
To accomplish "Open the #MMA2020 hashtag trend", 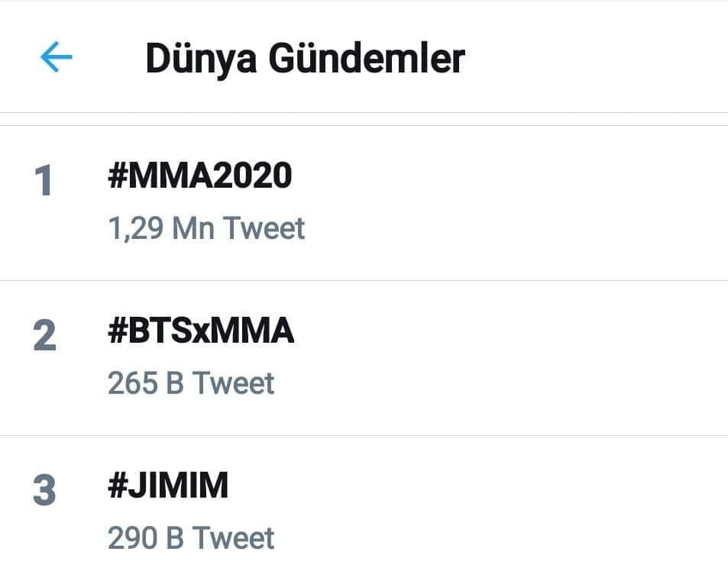I will pyautogui.click(x=199, y=176).
